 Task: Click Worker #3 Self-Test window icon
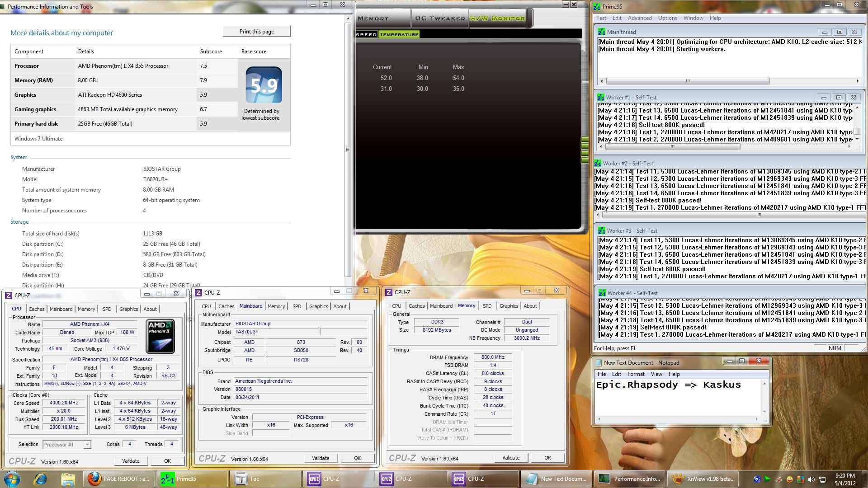602,231
